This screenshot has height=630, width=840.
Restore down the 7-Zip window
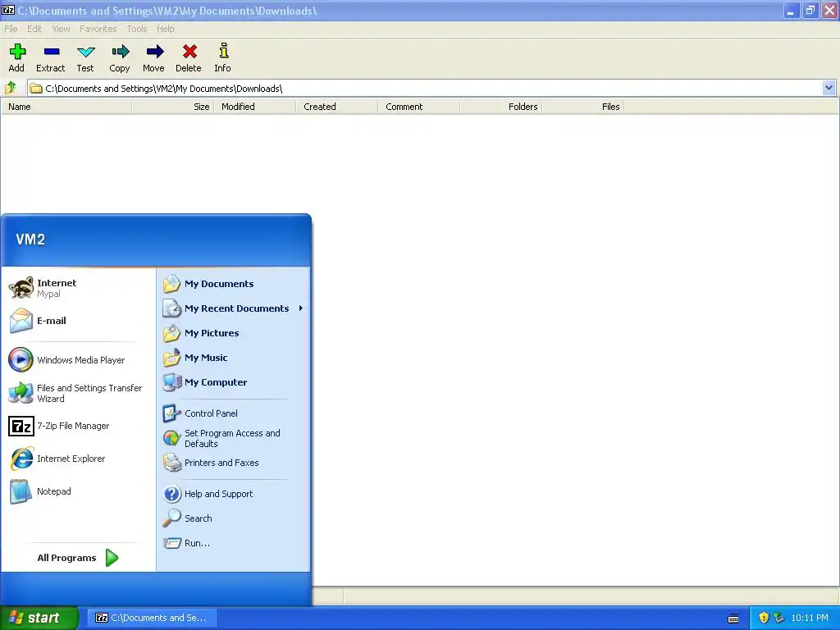click(x=810, y=10)
